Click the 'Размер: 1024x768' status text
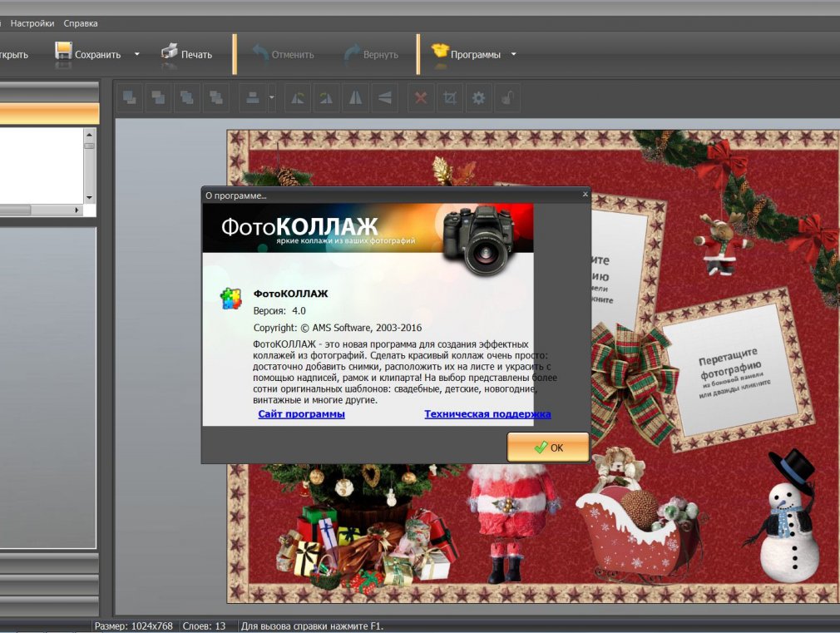Screen dimensions: 840x633 [134, 626]
